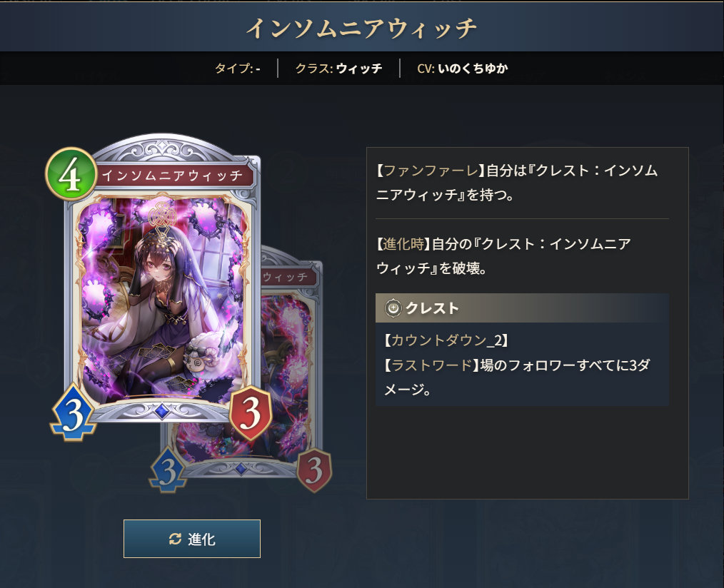
Task: Open the 進化時 keyword link
Action: point(403,244)
